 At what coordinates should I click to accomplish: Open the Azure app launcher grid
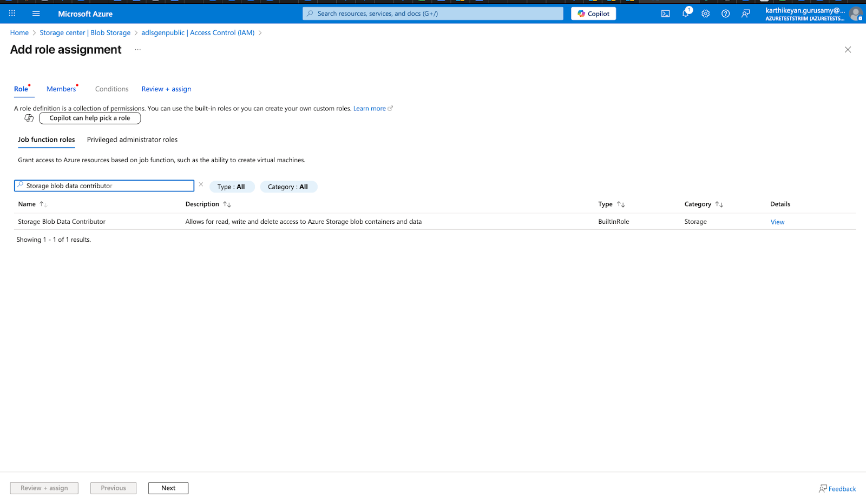11,14
